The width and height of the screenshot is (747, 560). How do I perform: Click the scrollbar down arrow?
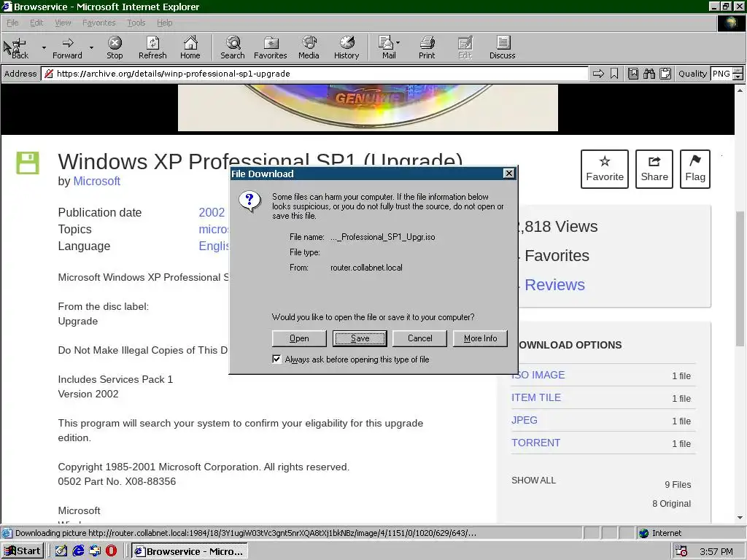(740, 518)
